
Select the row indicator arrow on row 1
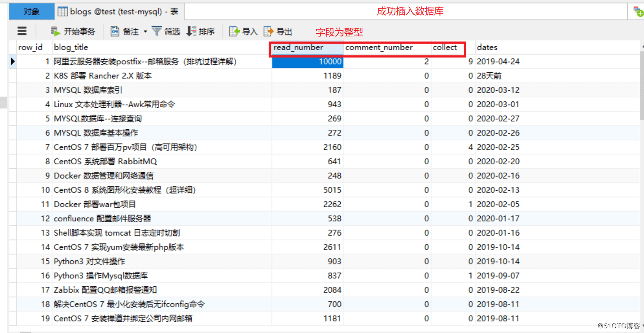[x=12, y=61]
